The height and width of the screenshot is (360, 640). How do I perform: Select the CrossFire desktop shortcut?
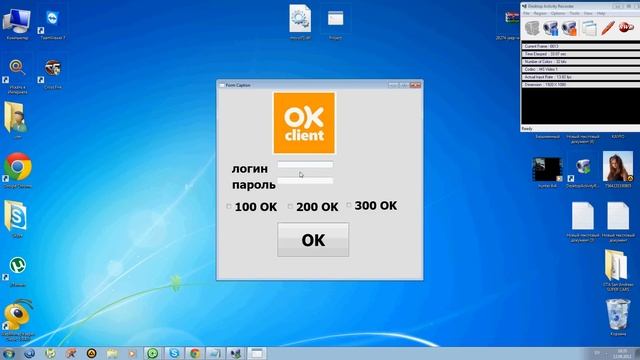coord(53,74)
